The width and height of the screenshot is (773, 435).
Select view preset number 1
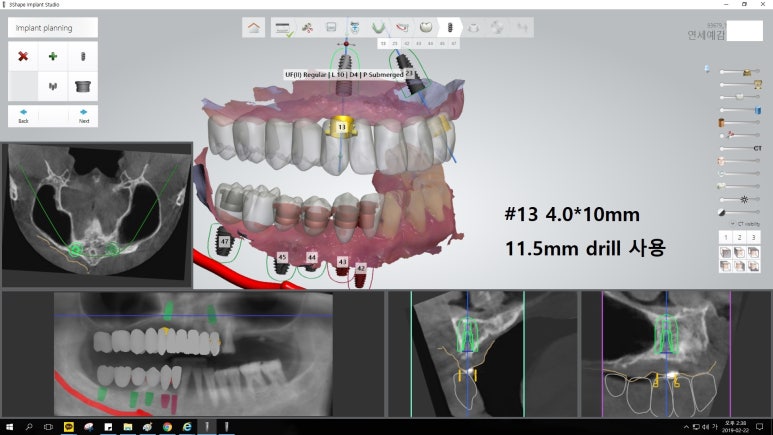(x=725, y=237)
